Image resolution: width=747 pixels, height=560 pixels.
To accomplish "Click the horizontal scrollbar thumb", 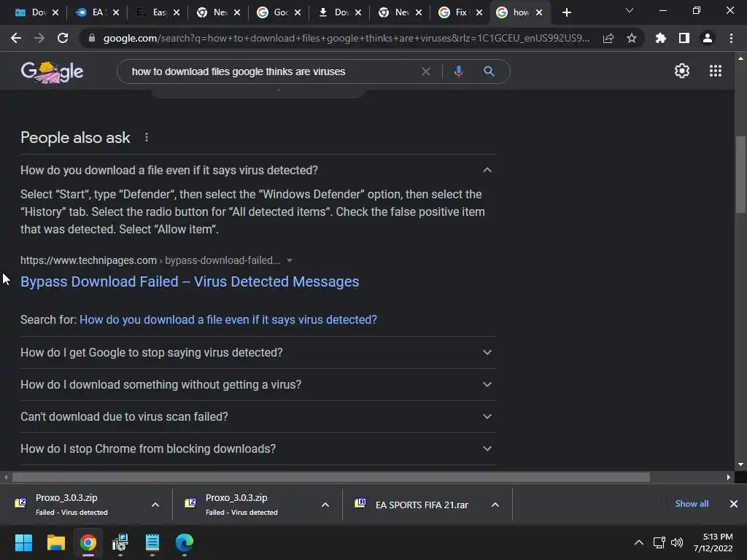I will (x=330, y=477).
